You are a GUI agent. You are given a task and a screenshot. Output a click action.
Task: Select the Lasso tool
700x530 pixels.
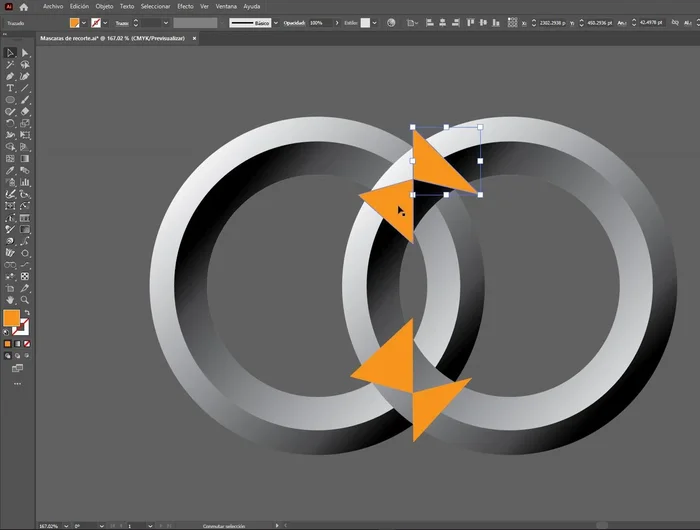coord(25,65)
